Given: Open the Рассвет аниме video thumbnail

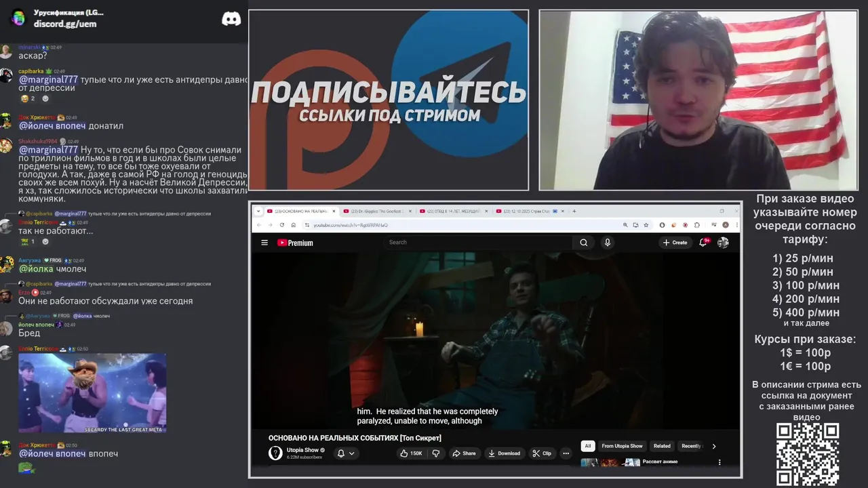Looking at the screenshot, I should [x=610, y=463].
